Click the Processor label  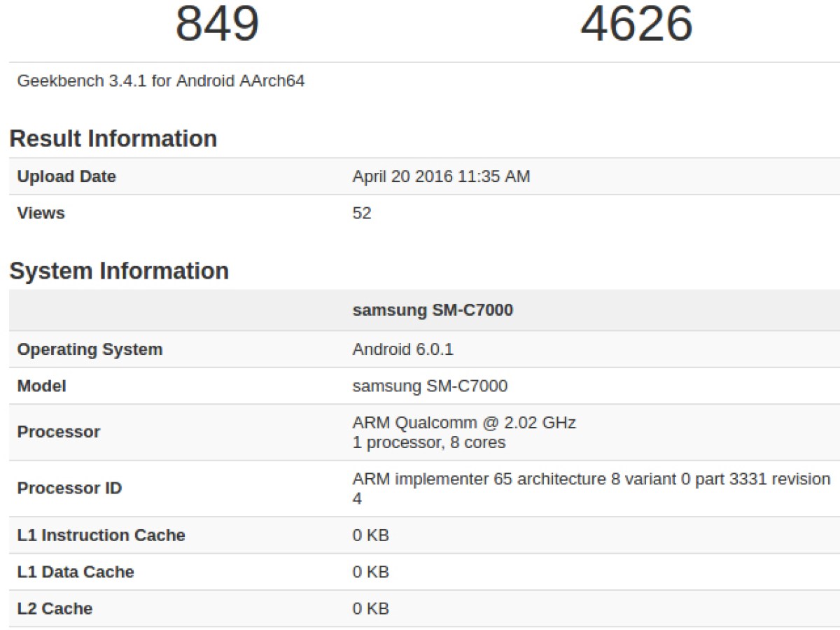59,432
